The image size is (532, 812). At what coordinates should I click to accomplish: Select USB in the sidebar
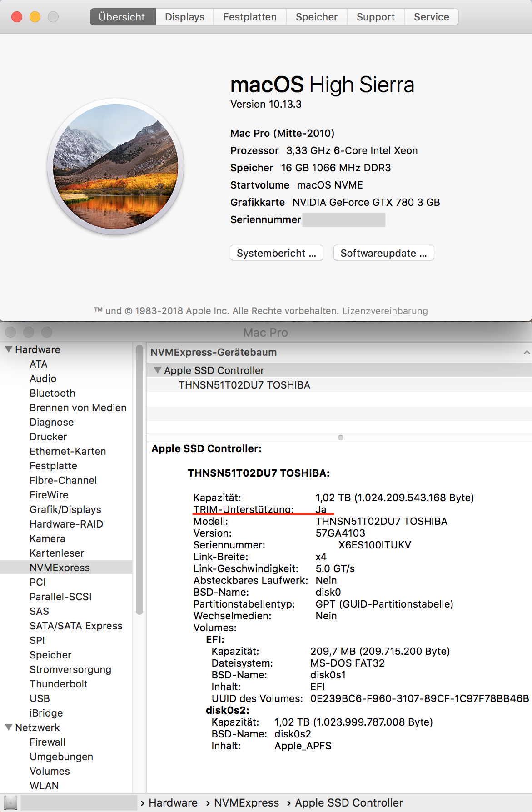[x=40, y=698]
